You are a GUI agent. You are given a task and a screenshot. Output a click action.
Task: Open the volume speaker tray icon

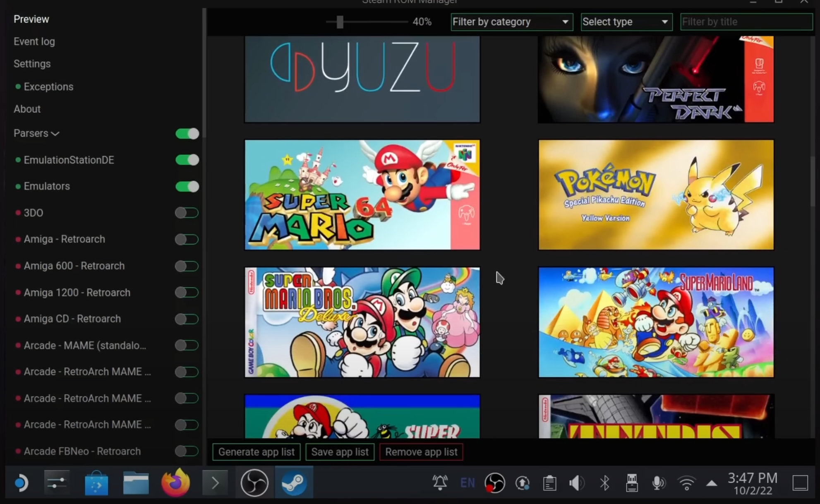click(x=577, y=483)
